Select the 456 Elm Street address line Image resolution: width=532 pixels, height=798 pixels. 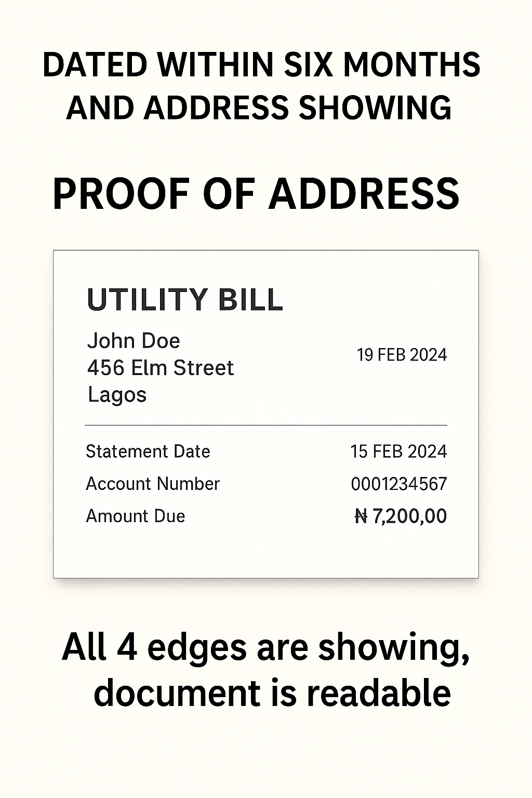[x=161, y=368]
